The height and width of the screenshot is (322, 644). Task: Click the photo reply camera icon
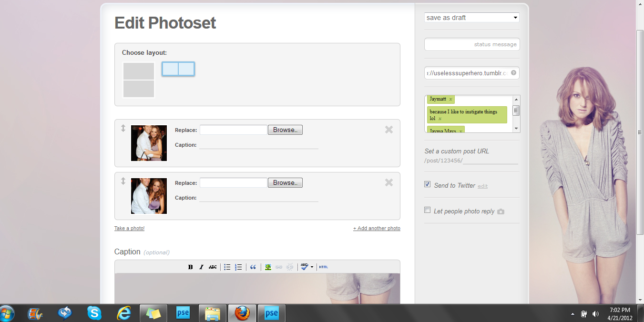[x=501, y=211]
